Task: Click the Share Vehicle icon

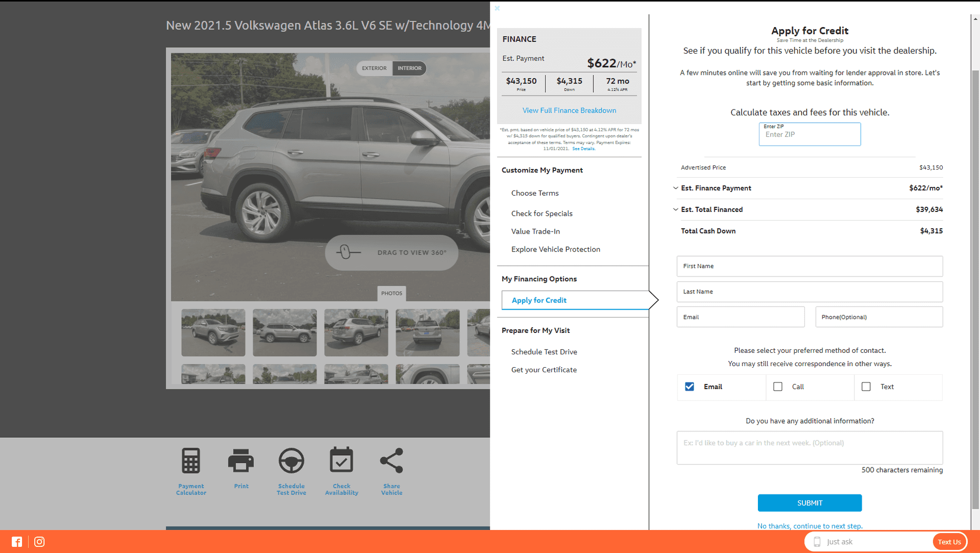Action: tap(391, 460)
